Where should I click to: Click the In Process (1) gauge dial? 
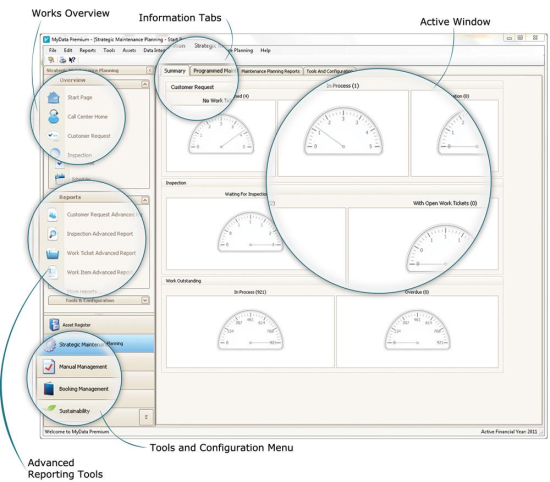[x=343, y=131]
